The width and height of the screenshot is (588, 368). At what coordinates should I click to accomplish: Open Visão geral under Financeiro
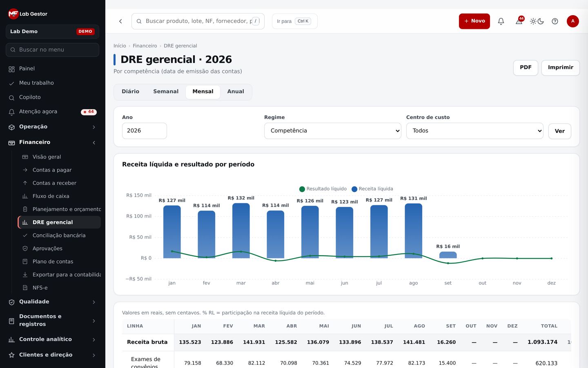pyautogui.click(x=60, y=157)
